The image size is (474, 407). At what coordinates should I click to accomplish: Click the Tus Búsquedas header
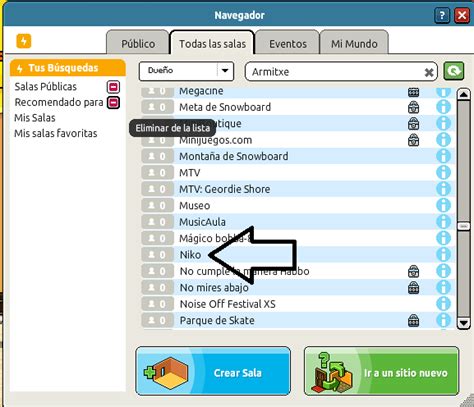68,68
